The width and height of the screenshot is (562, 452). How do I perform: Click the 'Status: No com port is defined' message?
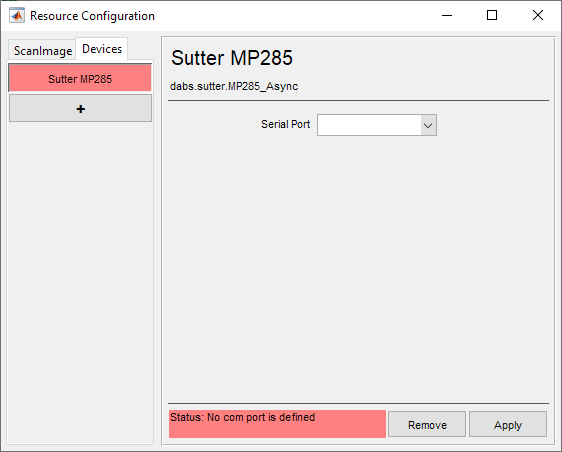coord(277,424)
